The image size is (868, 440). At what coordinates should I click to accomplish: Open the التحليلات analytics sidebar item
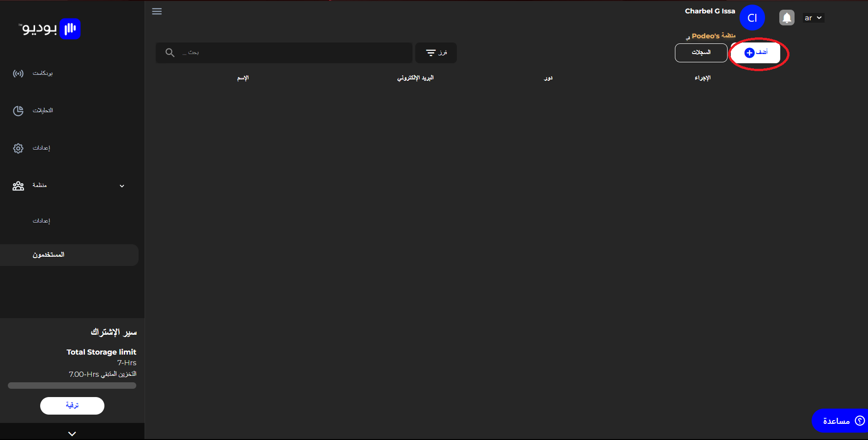(42, 110)
